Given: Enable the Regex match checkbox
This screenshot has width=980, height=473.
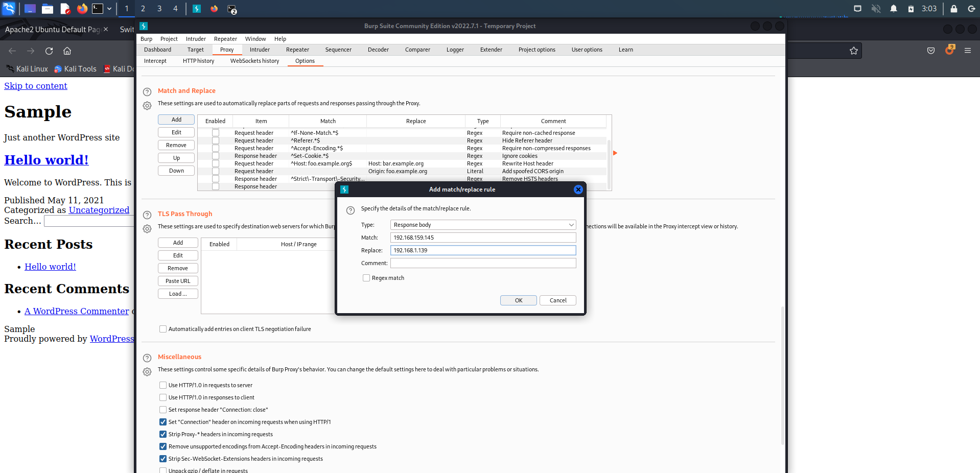Looking at the screenshot, I should click(x=366, y=278).
